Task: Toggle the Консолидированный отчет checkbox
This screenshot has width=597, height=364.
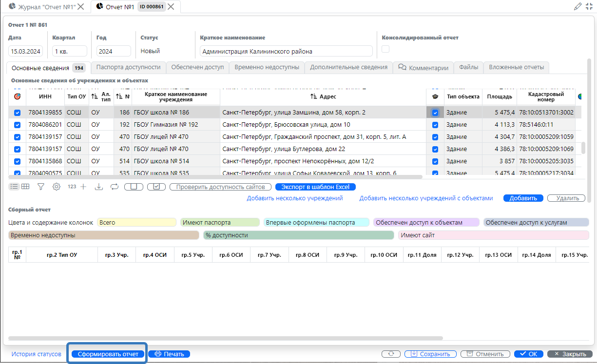Action: point(385,49)
